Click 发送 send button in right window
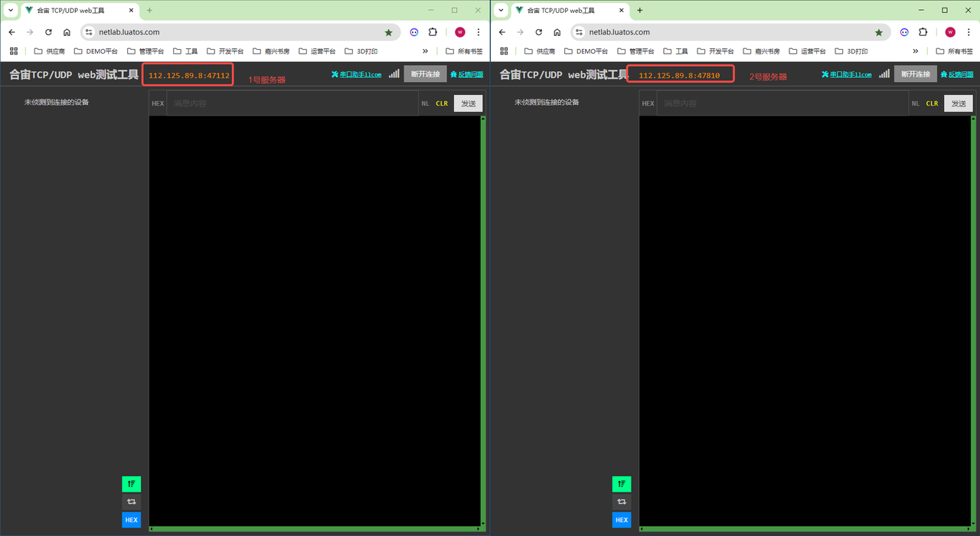This screenshot has width=980, height=536. (x=959, y=103)
